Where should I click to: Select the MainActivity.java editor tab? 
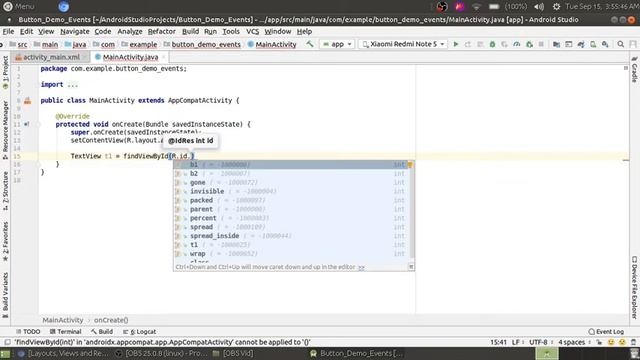[x=130, y=57]
